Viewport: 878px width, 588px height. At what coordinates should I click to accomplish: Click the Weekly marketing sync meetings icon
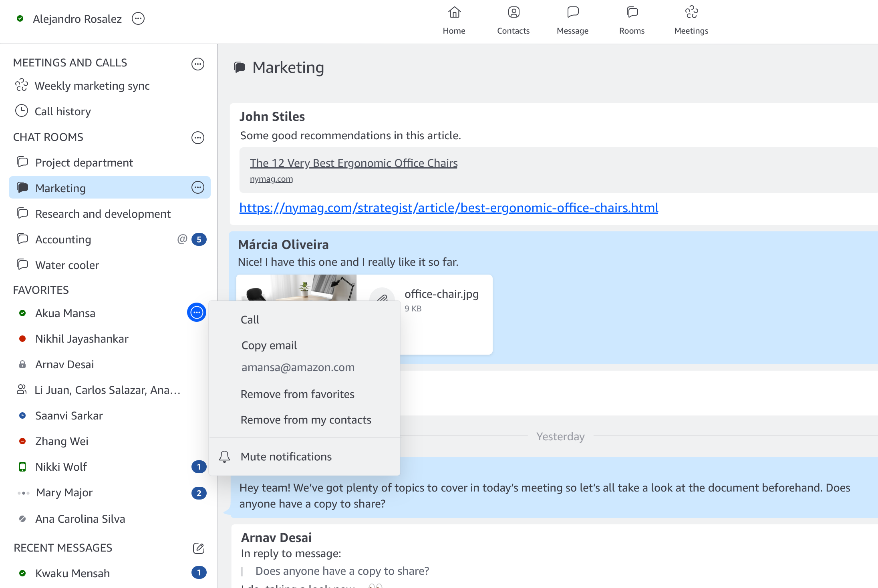click(x=22, y=86)
